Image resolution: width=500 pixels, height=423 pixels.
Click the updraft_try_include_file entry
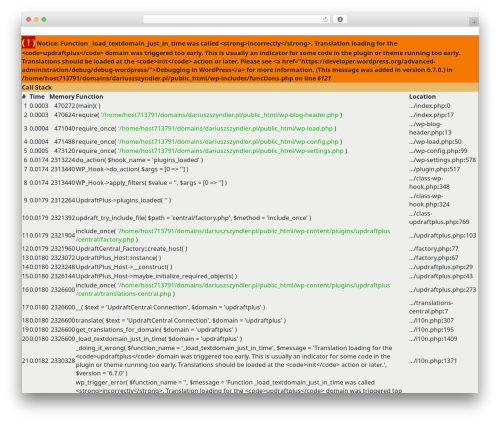pyautogui.click(x=193, y=218)
